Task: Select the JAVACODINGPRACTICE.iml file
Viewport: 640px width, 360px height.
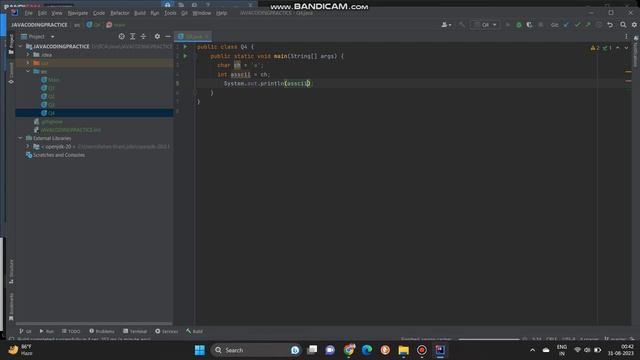Action: (x=67, y=130)
